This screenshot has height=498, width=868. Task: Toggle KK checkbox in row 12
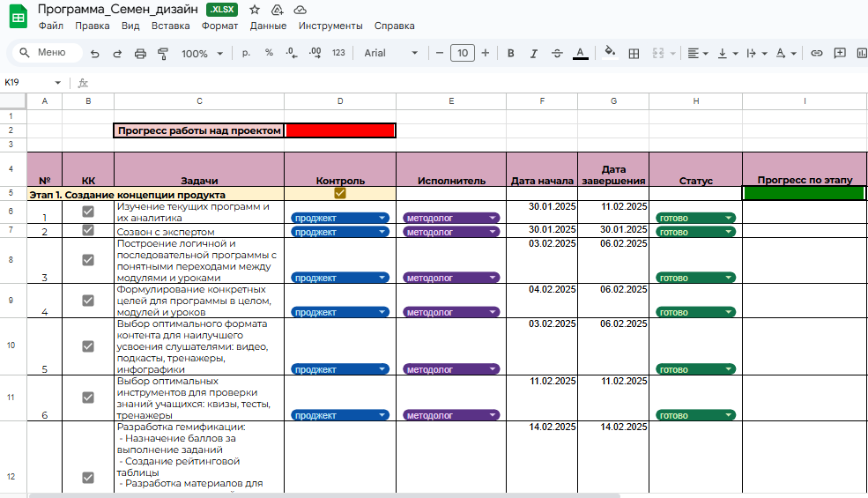coord(88,478)
